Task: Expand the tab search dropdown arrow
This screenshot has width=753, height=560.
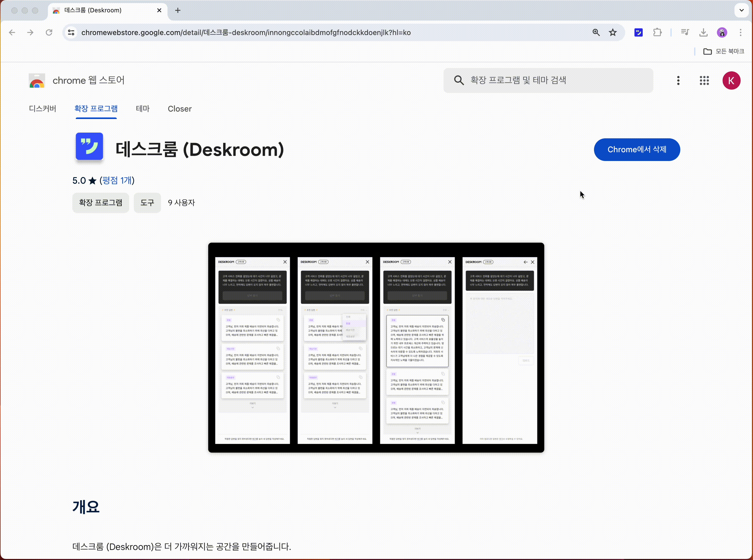Action: (741, 10)
